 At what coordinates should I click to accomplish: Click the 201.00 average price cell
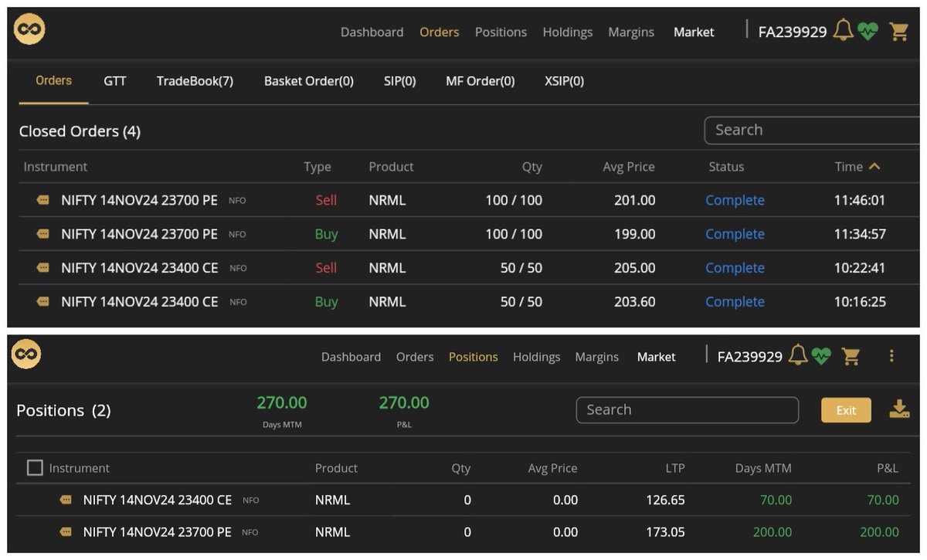635,200
